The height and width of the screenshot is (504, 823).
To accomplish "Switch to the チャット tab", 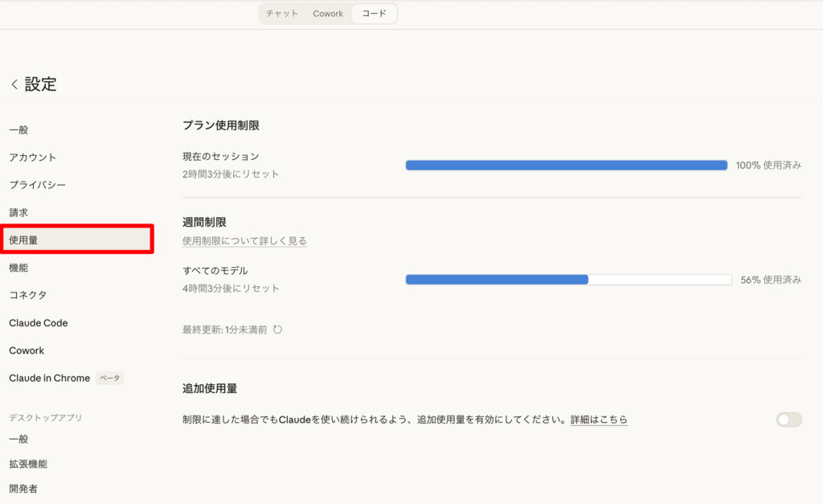I will [x=282, y=14].
